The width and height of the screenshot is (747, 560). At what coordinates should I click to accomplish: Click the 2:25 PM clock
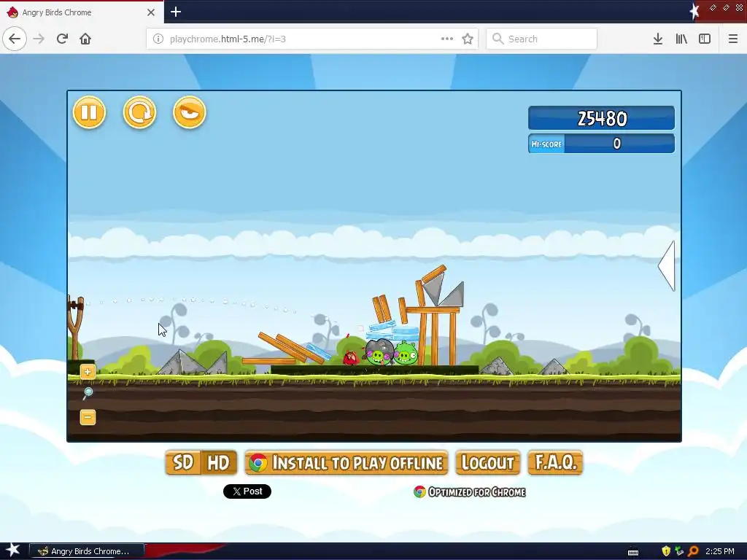click(720, 551)
